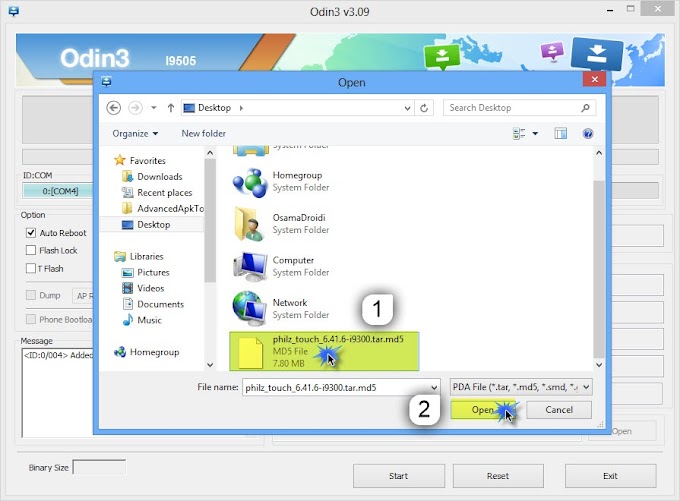Click Exit button in Odin3
The width and height of the screenshot is (680, 501).
tap(610, 476)
